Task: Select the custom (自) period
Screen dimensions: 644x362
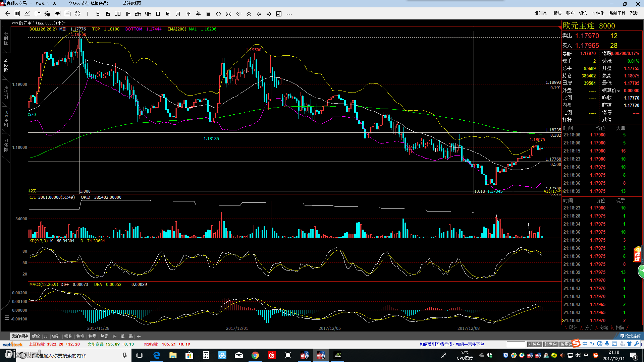Action: coord(208,14)
